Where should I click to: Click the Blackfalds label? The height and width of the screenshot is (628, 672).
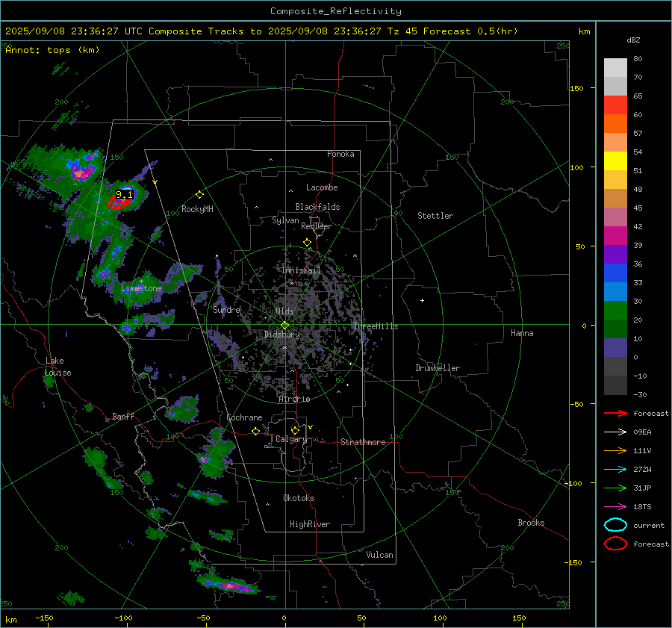pyautogui.click(x=317, y=207)
